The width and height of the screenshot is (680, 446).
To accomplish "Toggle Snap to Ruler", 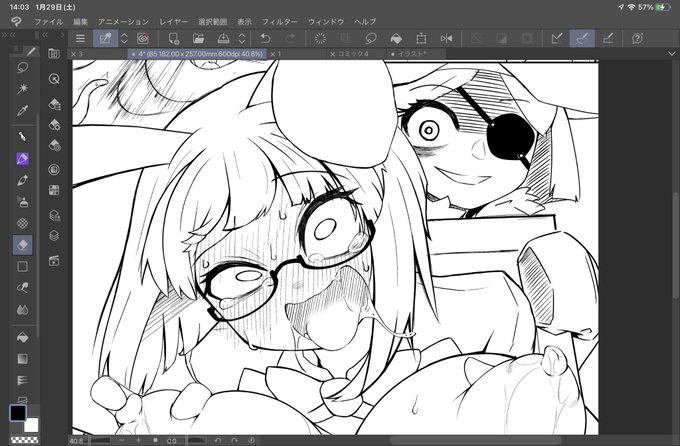I will [557, 39].
